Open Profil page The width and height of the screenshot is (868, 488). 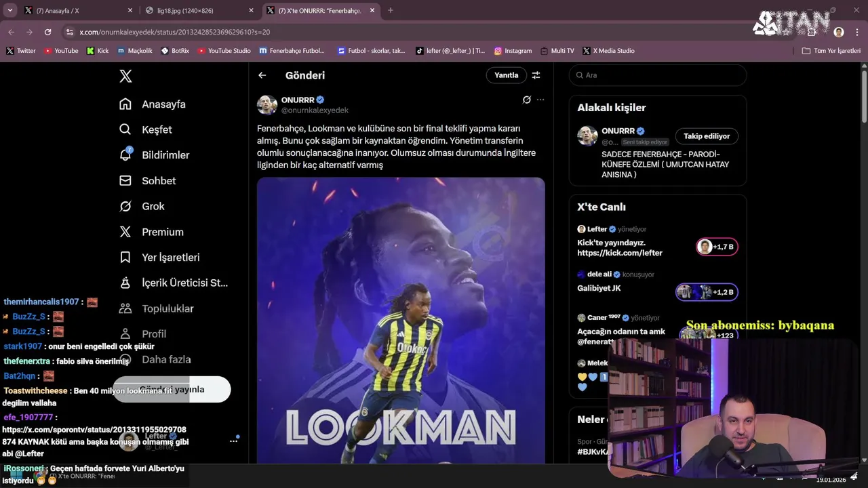(143, 334)
